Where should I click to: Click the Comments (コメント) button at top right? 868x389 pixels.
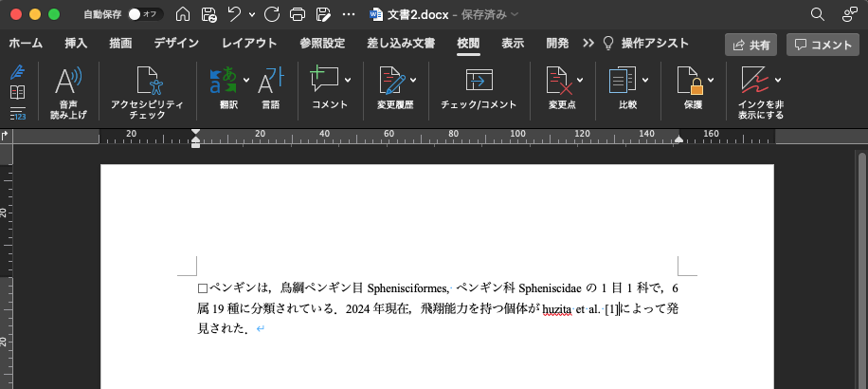click(823, 45)
